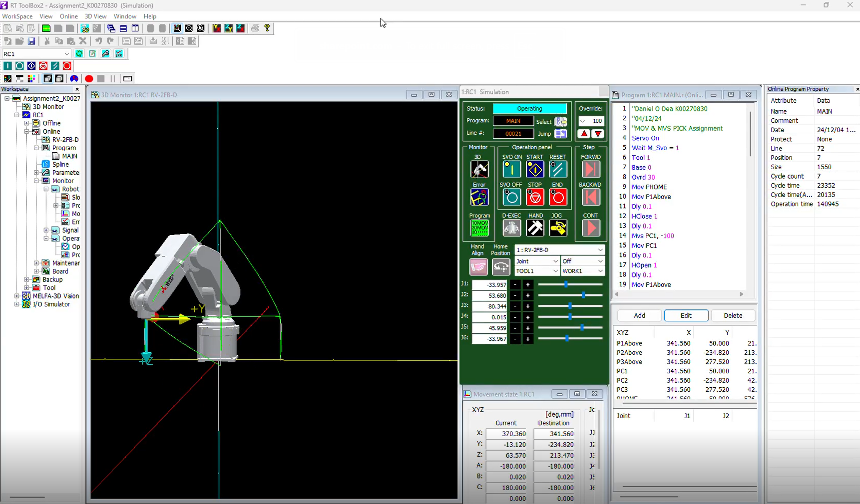The image size is (860, 504).
Task: Open the TOOL1 dropdown
Action: point(537,271)
